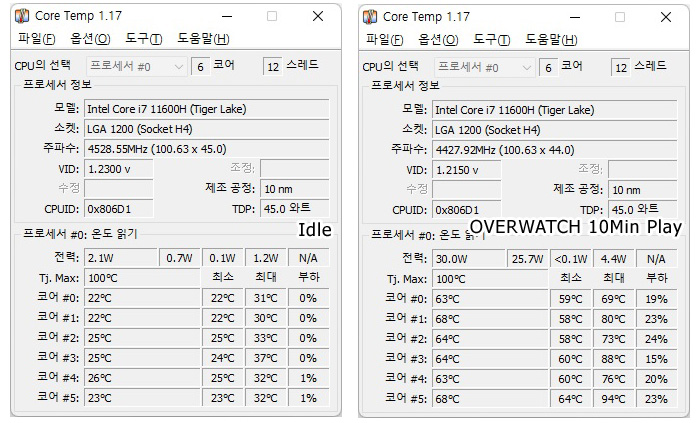Click Core Temp app icon in left window title bar
700x423 pixels.
point(22,16)
